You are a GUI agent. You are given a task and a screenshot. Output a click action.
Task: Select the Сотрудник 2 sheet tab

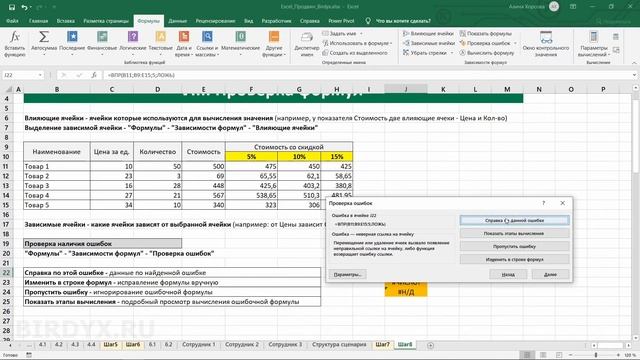(x=242, y=345)
